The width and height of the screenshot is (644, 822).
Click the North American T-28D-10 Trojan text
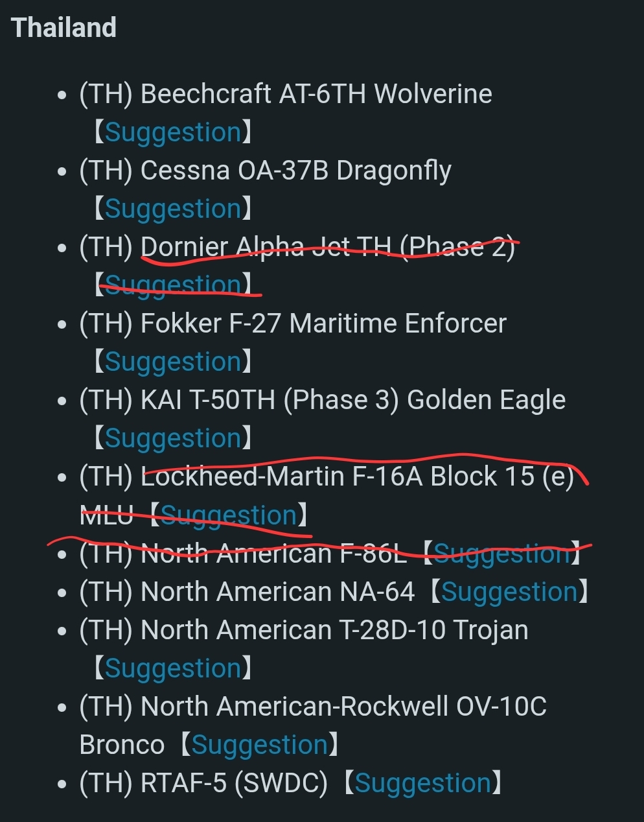click(x=334, y=630)
